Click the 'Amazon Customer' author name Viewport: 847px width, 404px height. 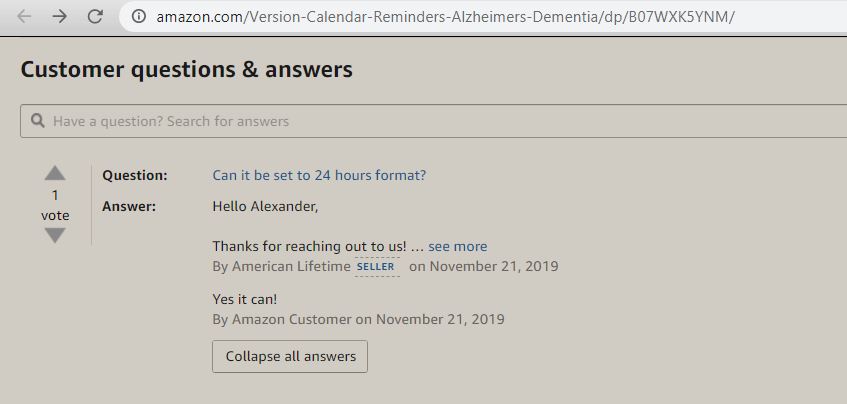coord(292,319)
